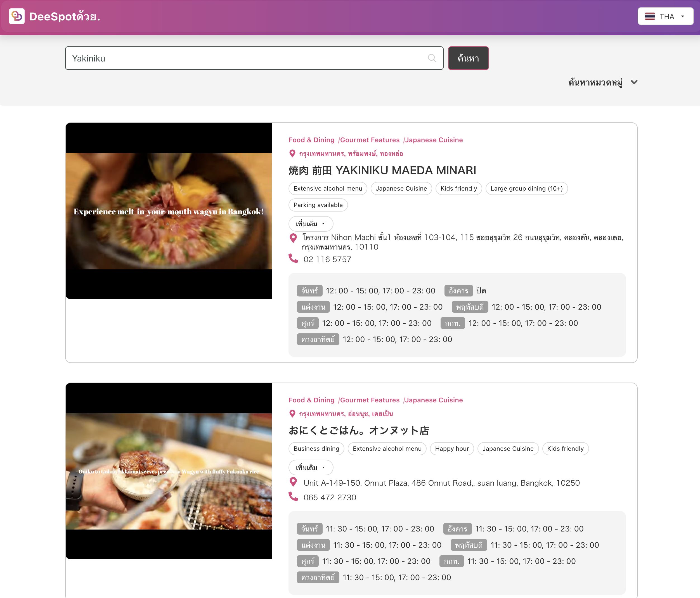This screenshot has width=700, height=598.
Task: Click the DeeSpot logo icon
Action: tap(16, 16)
